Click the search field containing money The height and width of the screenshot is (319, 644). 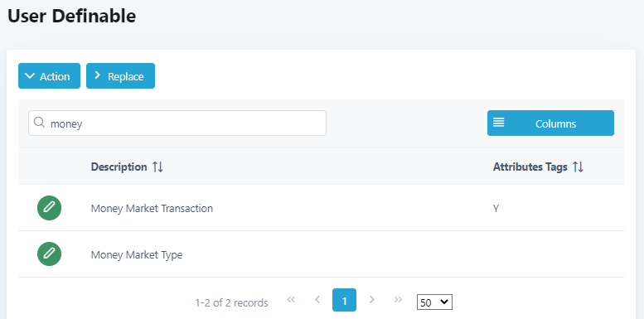[x=177, y=123]
